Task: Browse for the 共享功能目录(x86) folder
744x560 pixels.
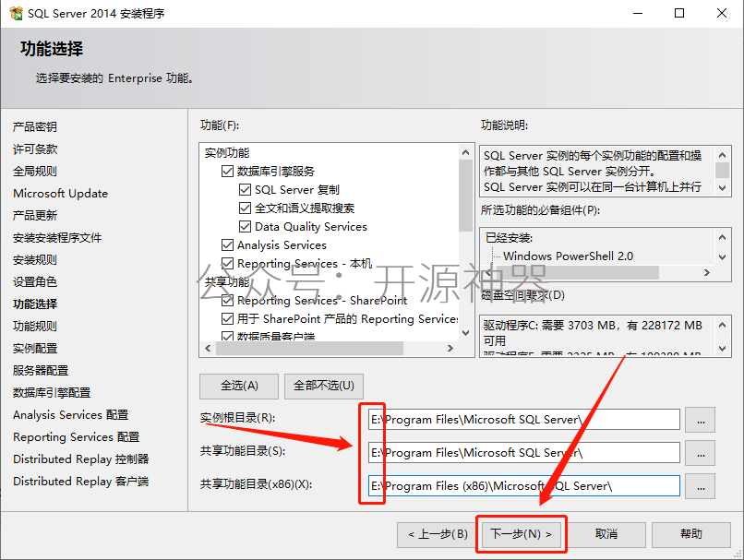Action: coord(701,486)
